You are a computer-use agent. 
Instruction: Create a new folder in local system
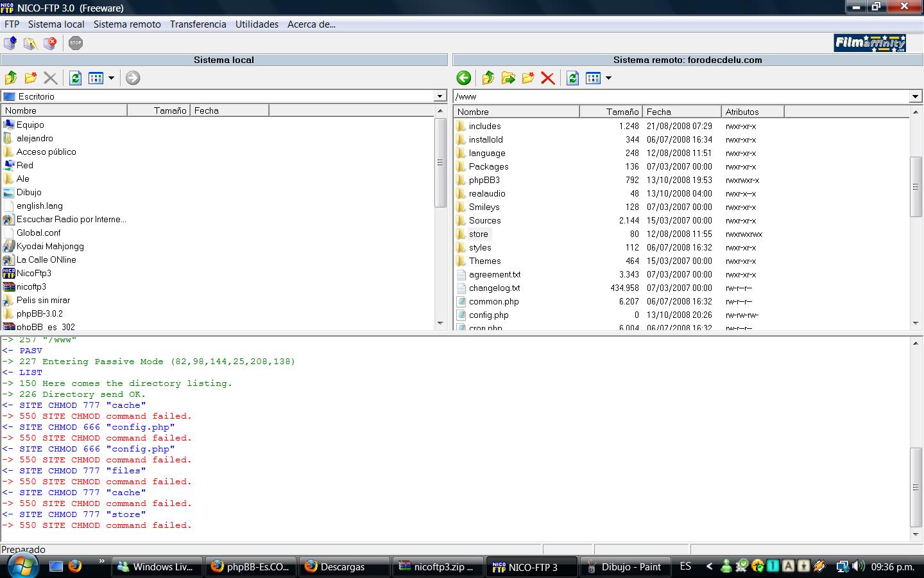pyautogui.click(x=30, y=78)
